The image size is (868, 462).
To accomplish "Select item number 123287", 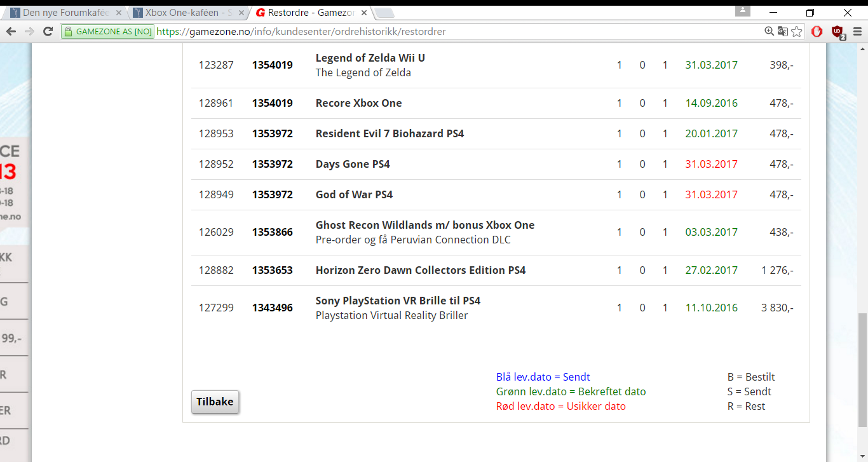I will coord(216,65).
